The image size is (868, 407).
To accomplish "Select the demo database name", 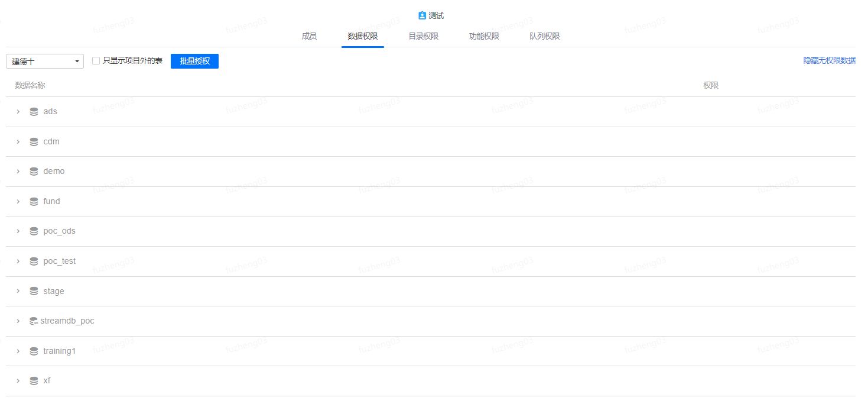I will pos(54,171).
